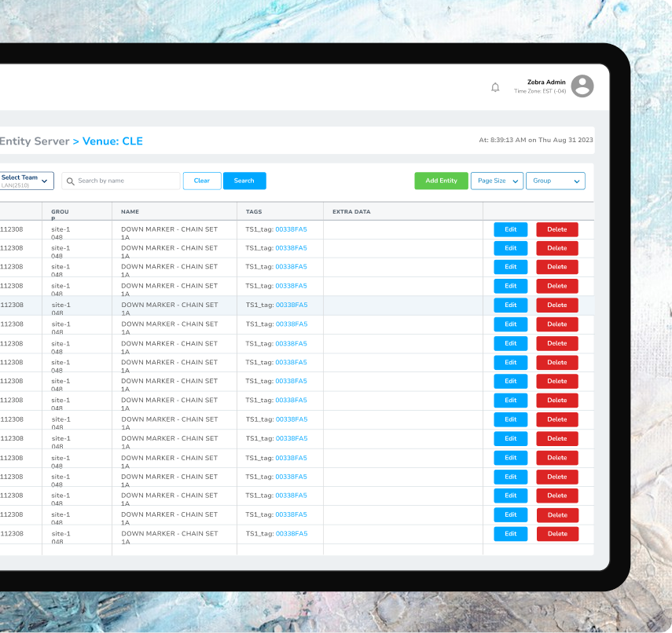
Task: Open the Page Size dropdown
Action: (497, 181)
